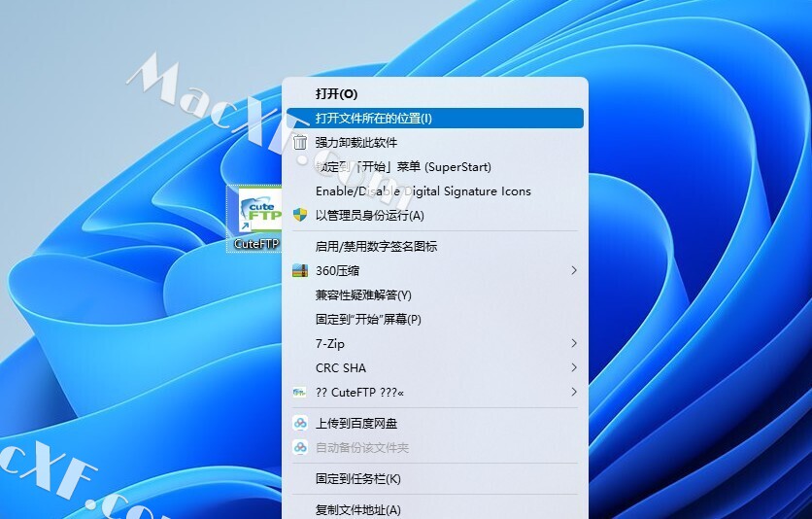812x519 pixels.
Task: Choose 兼容性疑难解答(Y)
Action: [x=435, y=294]
